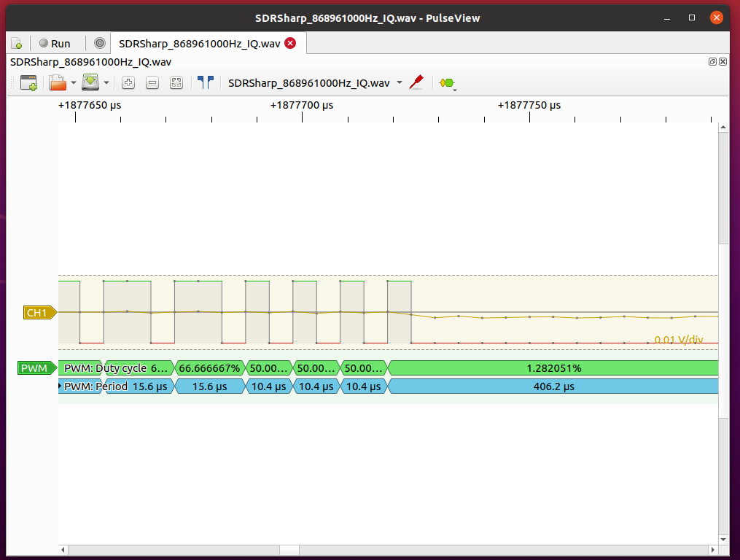Click the 0.01 V/div scale label

pyautogui.click(x=679, y=340)
